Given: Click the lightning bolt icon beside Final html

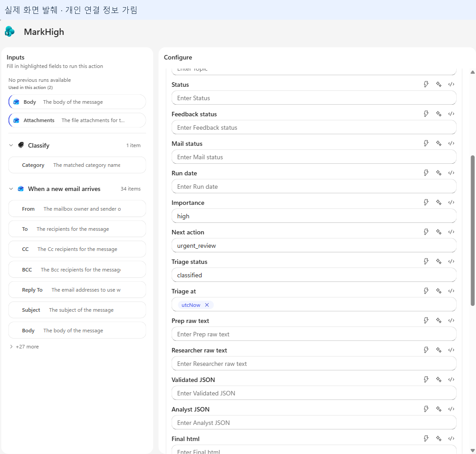Looking at the screenshot, I should (x=426, y=438).
